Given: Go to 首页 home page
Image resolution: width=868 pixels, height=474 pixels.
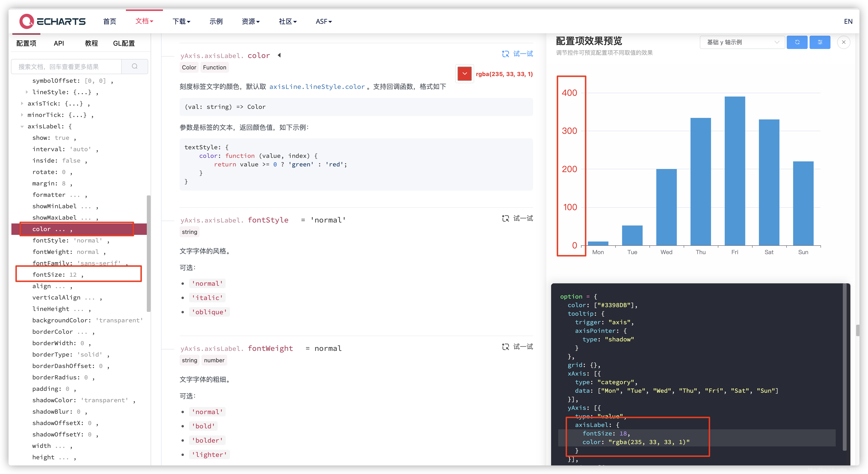Looking at the screenshot, I should (x=110, y=22).
